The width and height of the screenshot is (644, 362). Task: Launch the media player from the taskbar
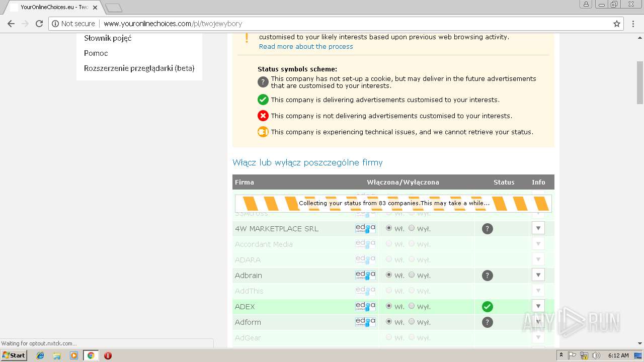click(x=74, y=355)
